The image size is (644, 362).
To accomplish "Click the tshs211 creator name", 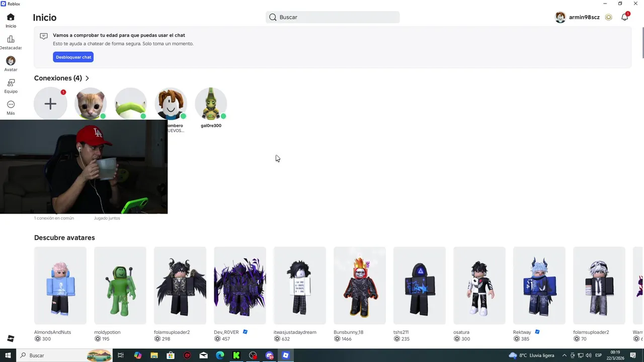I will point(401,332).
